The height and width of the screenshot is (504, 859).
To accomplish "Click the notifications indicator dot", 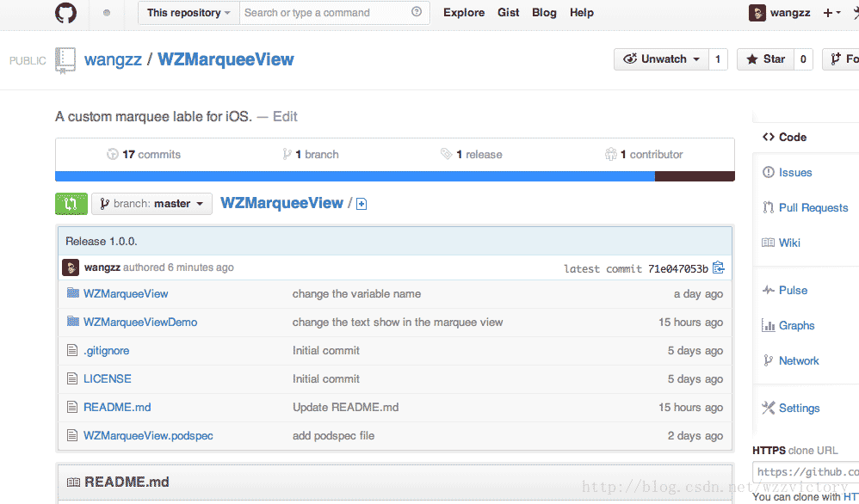I will [x=106, y=13].
